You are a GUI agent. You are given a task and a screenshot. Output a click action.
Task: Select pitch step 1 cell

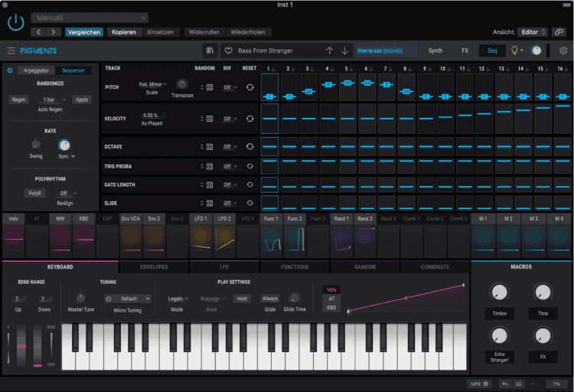point(270,87)
